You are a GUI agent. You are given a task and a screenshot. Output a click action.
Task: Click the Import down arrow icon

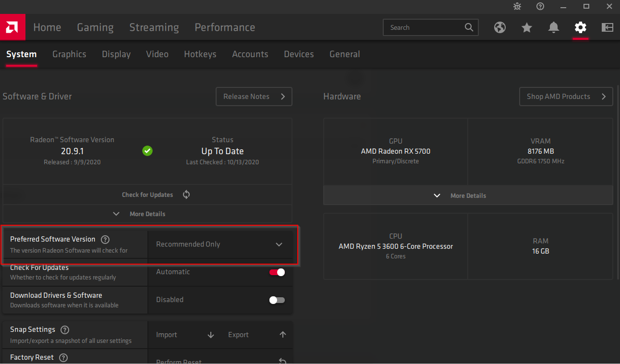(x=211, y=335)
